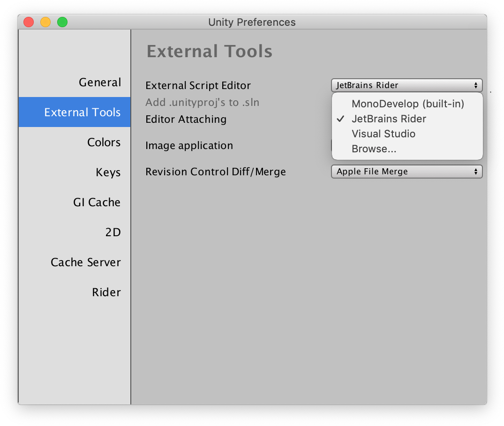Click the Apple File Merge stepper arrows
The width and height of the screenshot is (504, 426).
tap(477, 172)
